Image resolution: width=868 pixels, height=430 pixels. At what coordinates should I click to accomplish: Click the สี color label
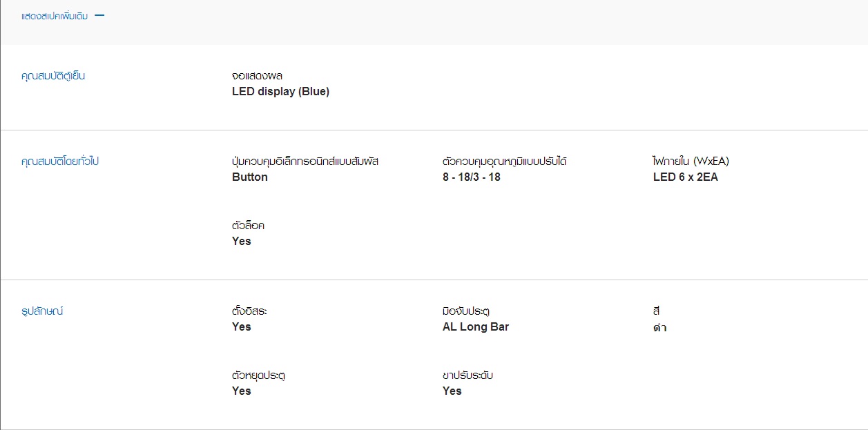657,311
